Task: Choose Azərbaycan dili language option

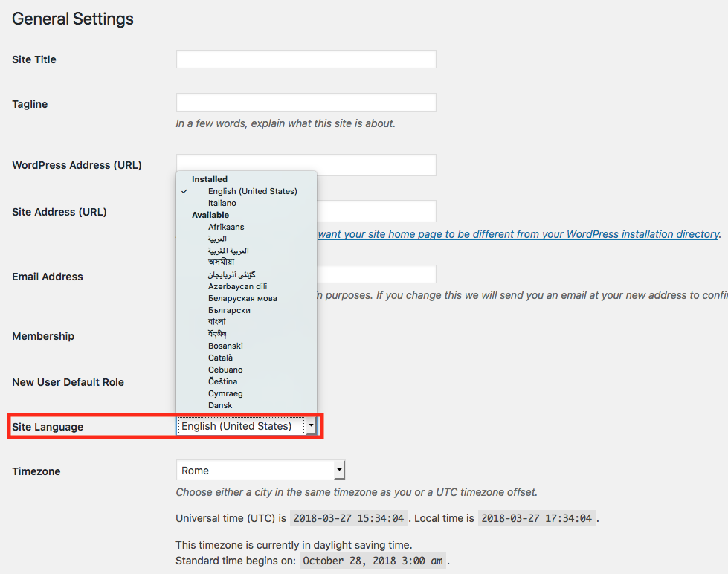Action: pyautogui.click(x=238, y=286)
